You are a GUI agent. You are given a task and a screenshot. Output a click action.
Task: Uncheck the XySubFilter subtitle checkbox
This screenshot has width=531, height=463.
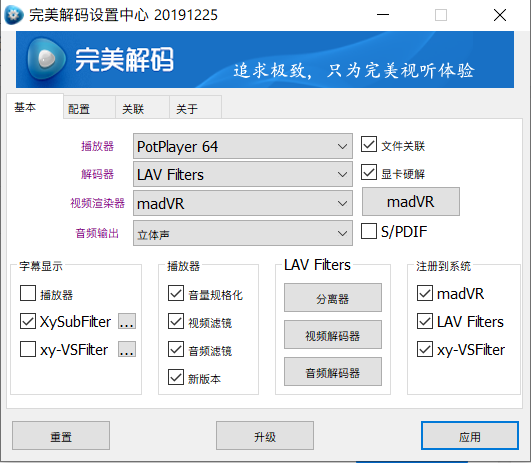pos(28,321)
